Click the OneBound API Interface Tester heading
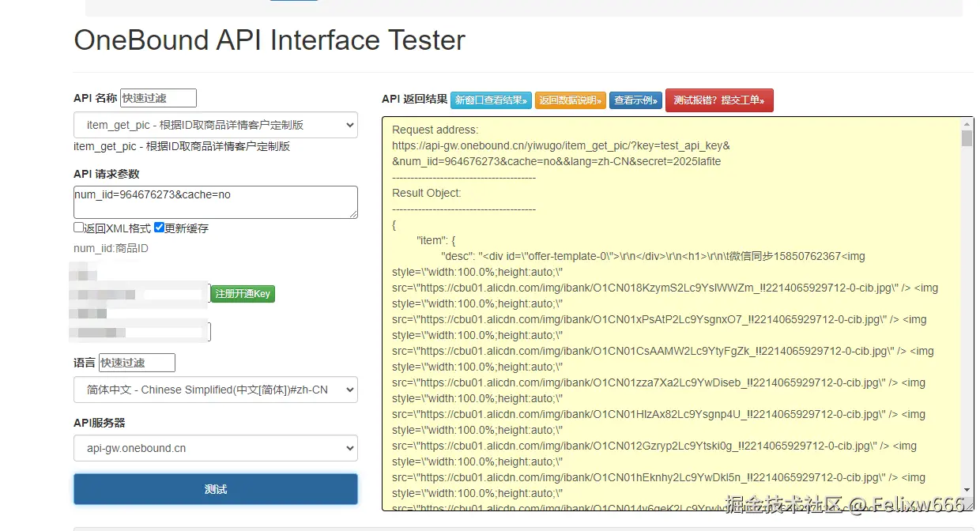 269,40
